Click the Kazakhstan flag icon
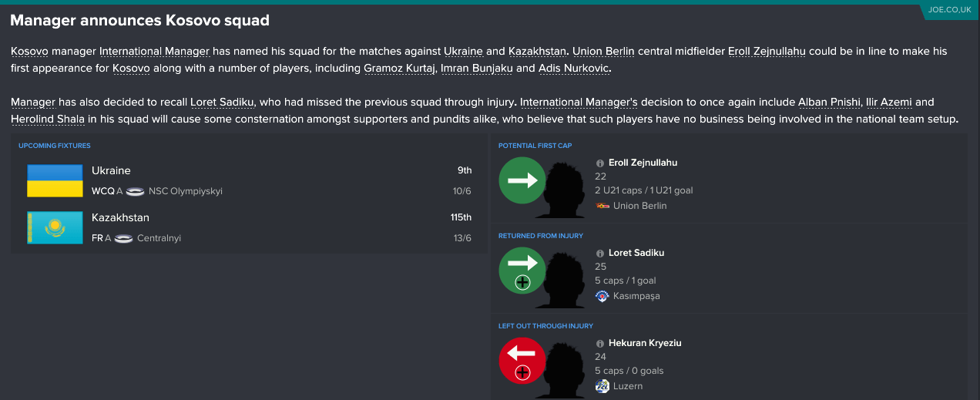Screen dimensions: 980x400 pyautogui.click(x=55, y=227)
